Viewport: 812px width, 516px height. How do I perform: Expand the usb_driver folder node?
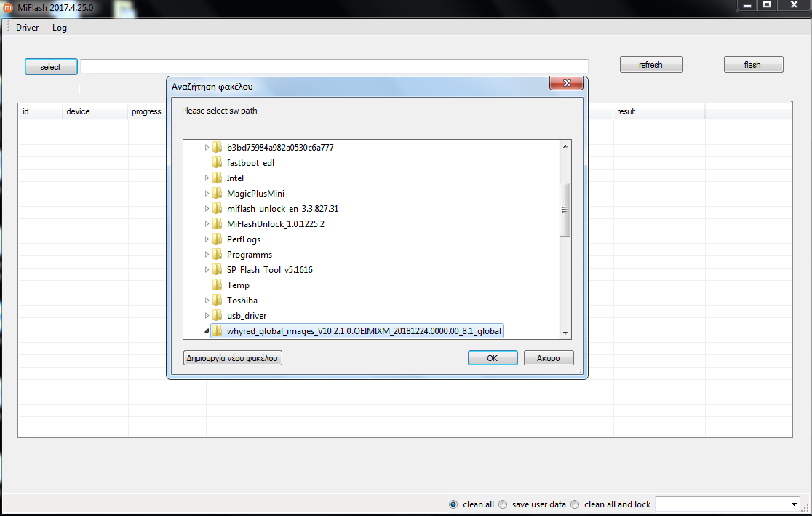[x=207, y=316]
